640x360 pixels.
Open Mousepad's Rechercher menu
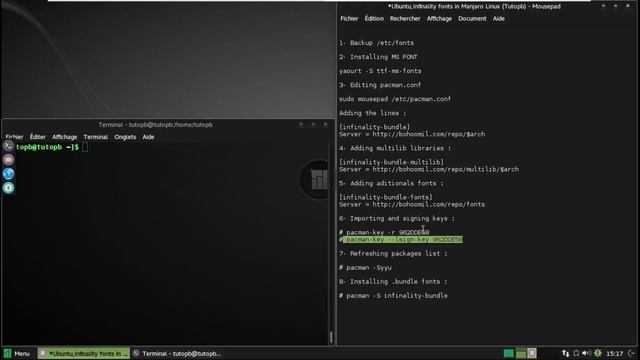click(x=405, y=19)
